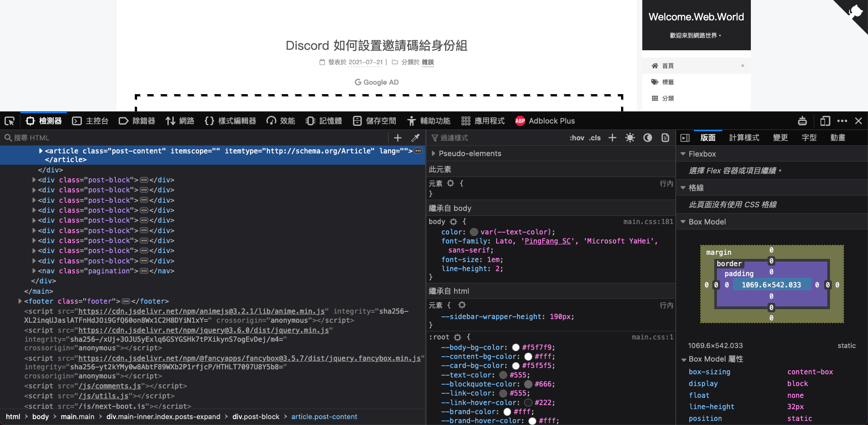Click the eyedropper color picker icon
This screenshot has width=868, height=425.
click(x=415, y=138)
